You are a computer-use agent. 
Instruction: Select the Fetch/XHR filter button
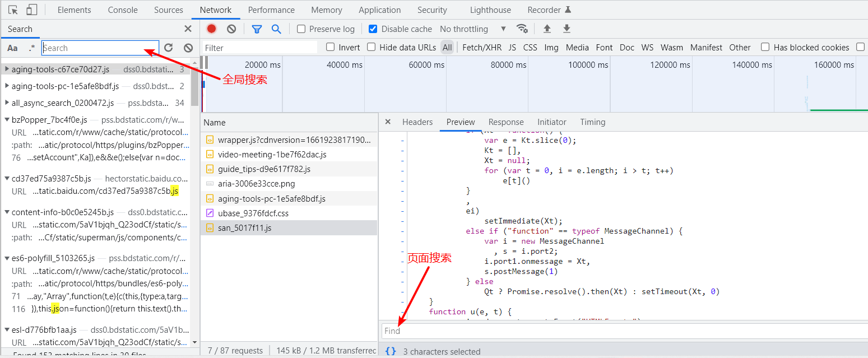pyautogui.click(x=481, y=48)
